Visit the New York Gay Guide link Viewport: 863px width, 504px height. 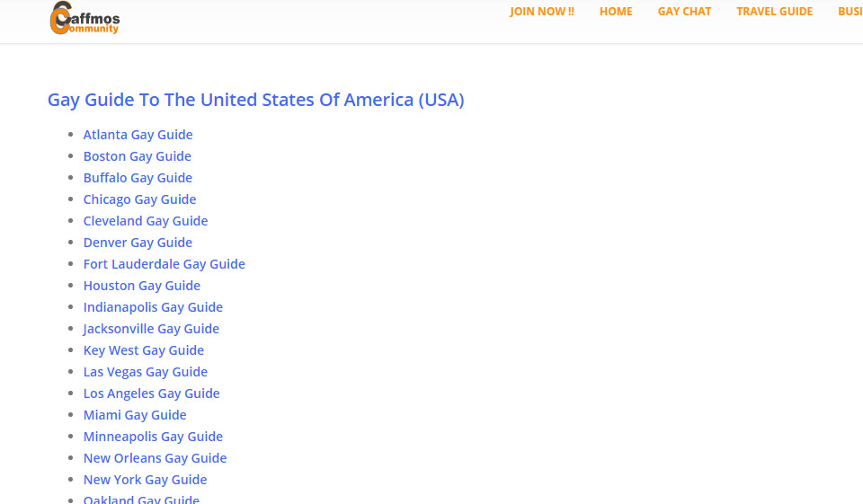pyautogui.click(x=145, y=480)
